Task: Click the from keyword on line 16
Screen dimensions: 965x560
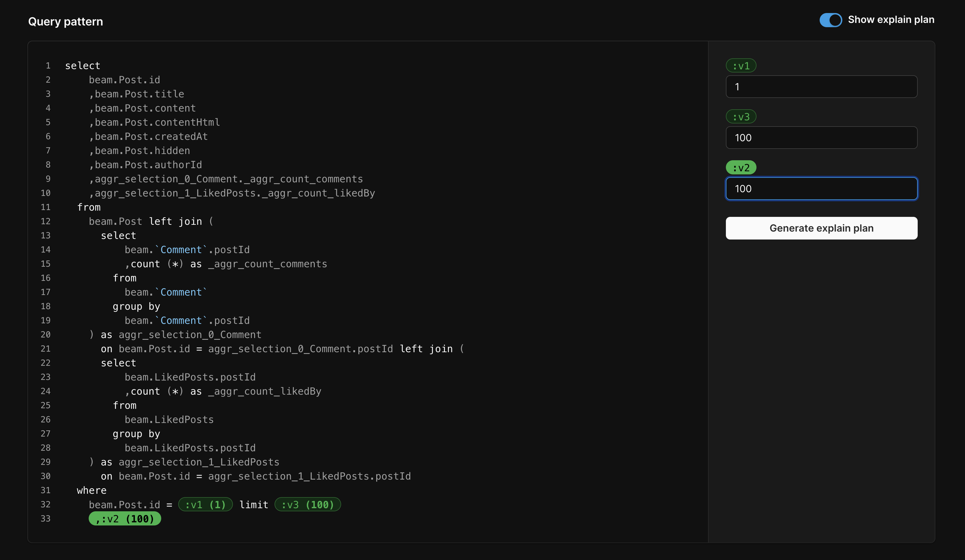Action: click(124, 278)
